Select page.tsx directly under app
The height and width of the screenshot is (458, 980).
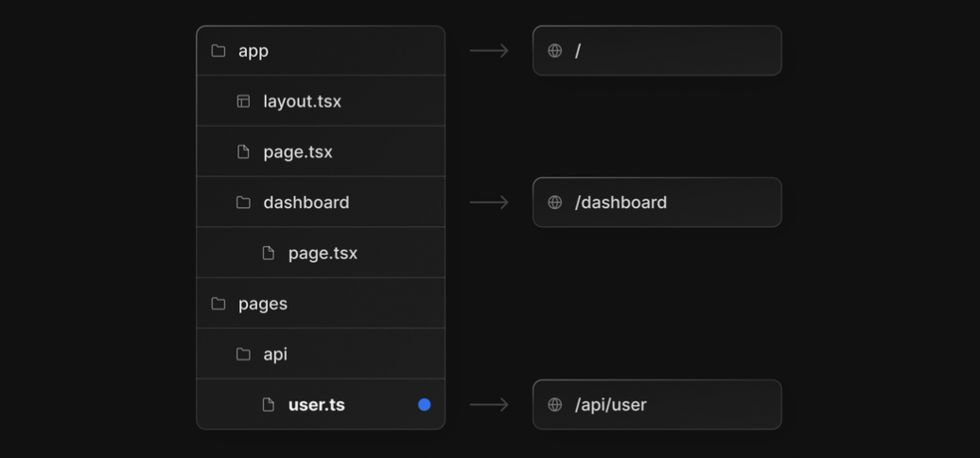click(321, 151)
